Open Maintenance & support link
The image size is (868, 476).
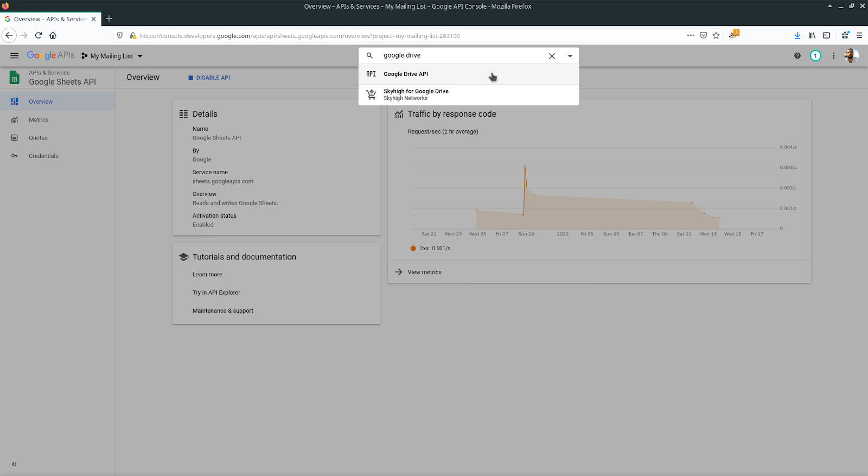(223, 311)
